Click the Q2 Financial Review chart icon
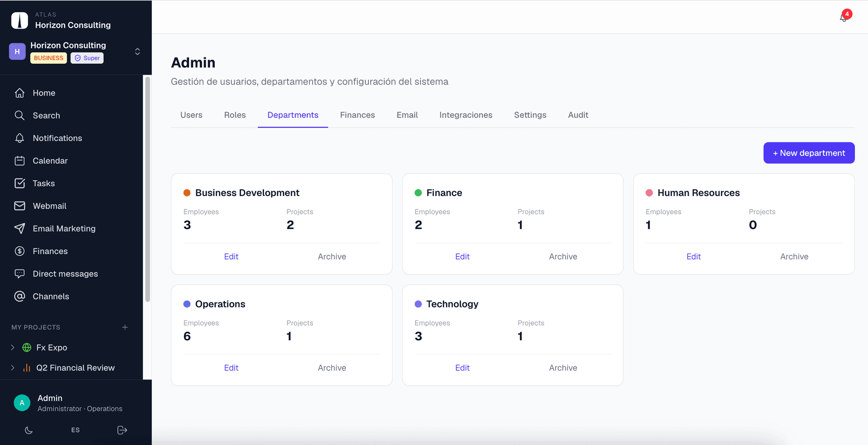The width and height of the screenshot is (868, 445). click(27, 368)
